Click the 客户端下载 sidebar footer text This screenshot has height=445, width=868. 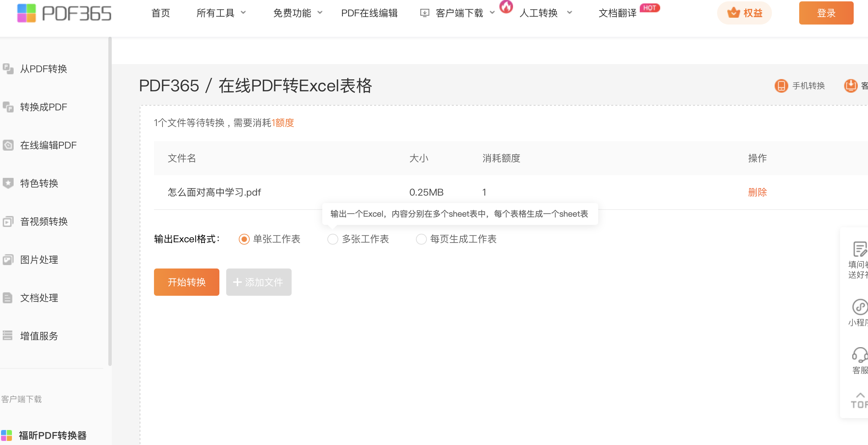click(21, 399)
